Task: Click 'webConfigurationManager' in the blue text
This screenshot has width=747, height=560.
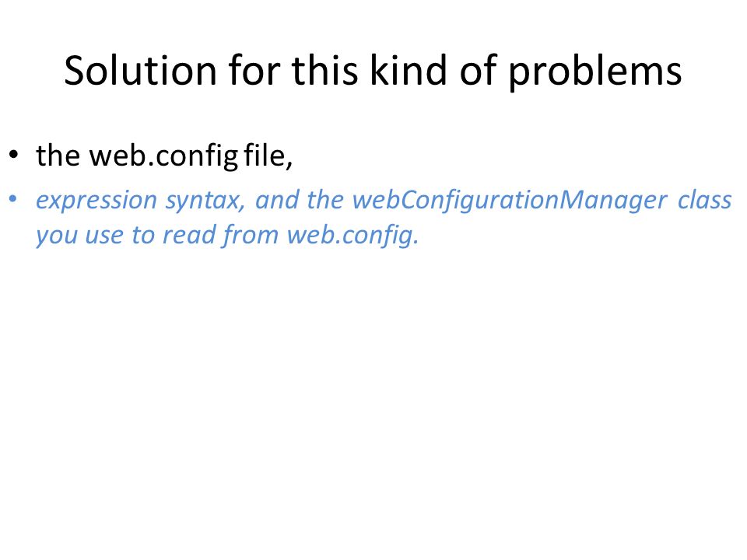Action: [x=510, y=201]
